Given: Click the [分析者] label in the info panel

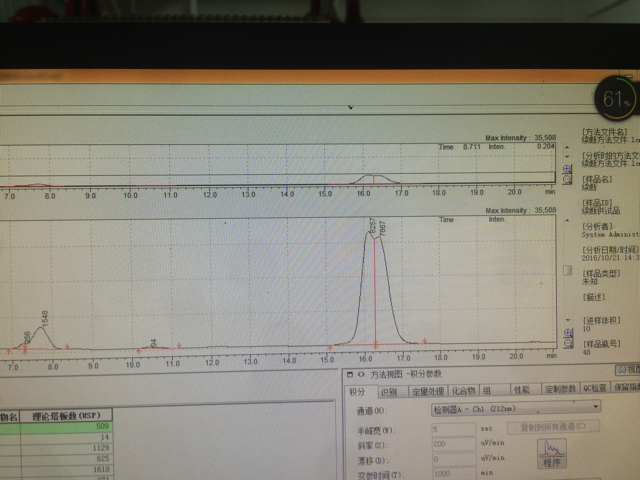Looking at the screenshot, I should pos(596,226).
